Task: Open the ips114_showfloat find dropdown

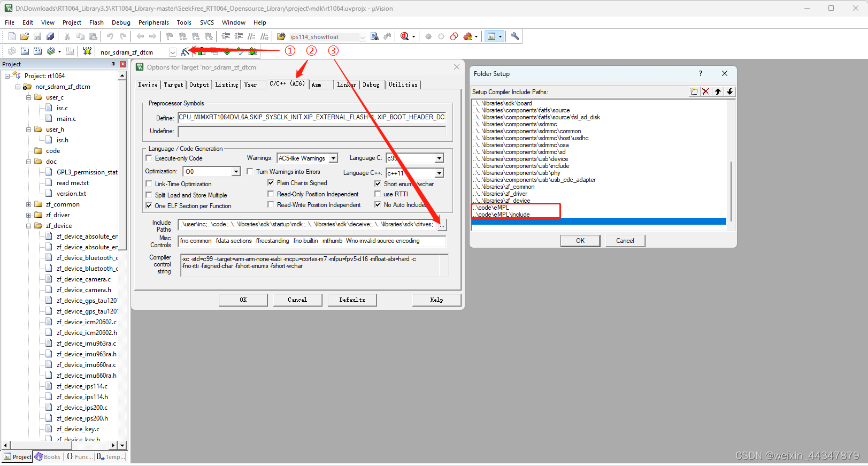Action: tap(362, 37)
